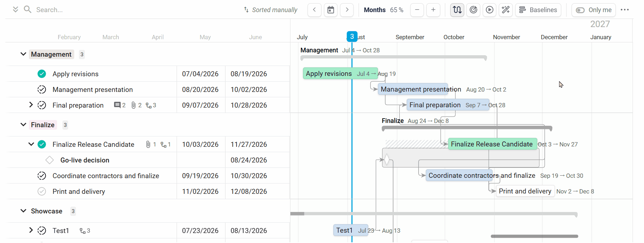Click the Showcase summary bar in the Gantt
The image size is (644, 243).
click(x=434, y=214)
